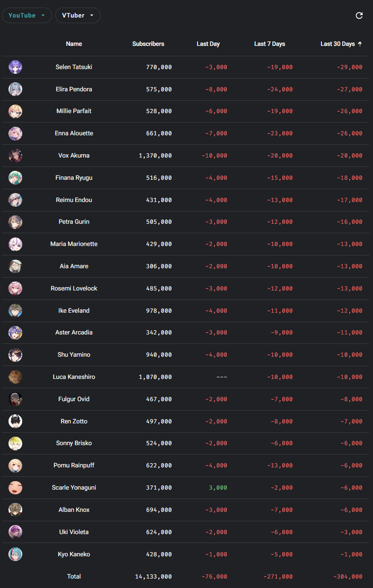Select Uki Violeta's name
This screenshot has width=373, height=588.
pos(74,532)
